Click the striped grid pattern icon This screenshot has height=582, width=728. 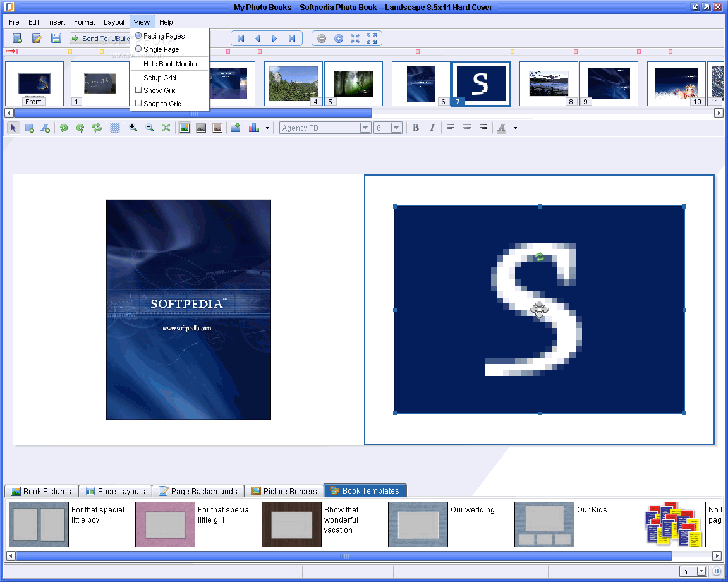(x=115, y=128)
